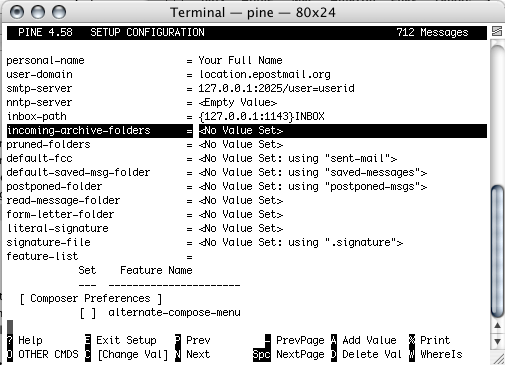This screenshot has height=365, width=505.
Task: Click the scrollbar down arrow
Action: point(497,341)
